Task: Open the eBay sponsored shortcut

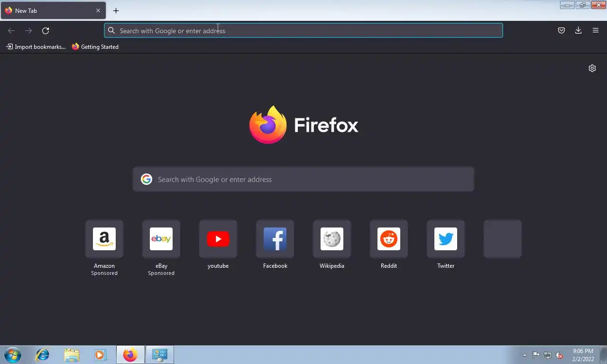Action: 161,239
